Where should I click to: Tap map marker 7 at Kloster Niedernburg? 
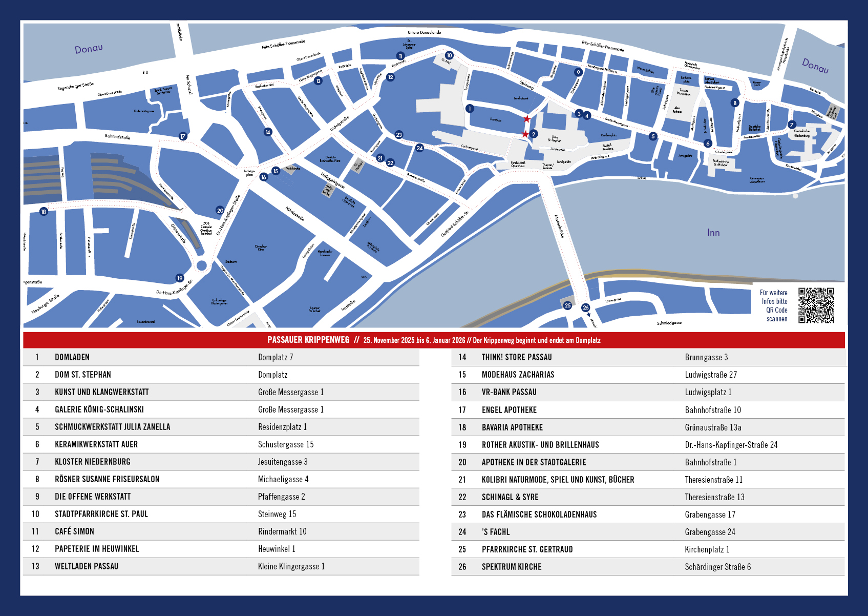pos(792,125)
